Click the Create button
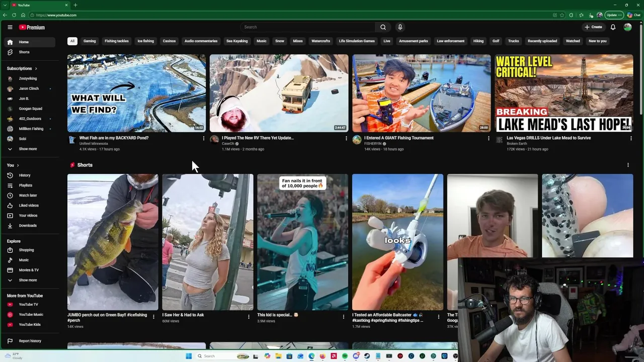The image size is (644, 362). [593, 27]
